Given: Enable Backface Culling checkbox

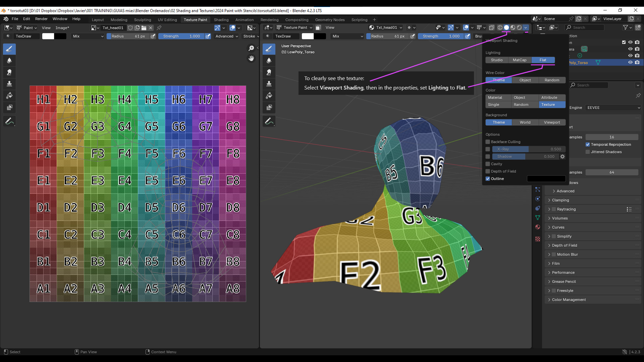Looking at the screenshot, I should tap(488, 142).
